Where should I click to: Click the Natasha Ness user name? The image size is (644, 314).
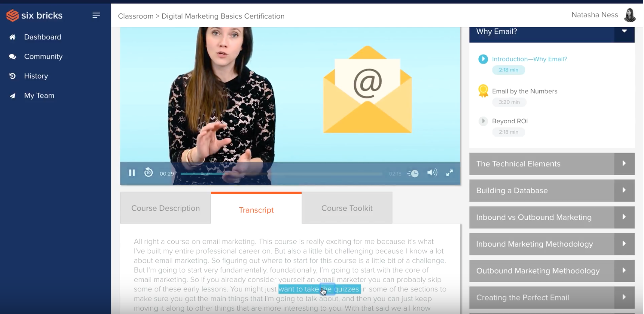(594, 15)
